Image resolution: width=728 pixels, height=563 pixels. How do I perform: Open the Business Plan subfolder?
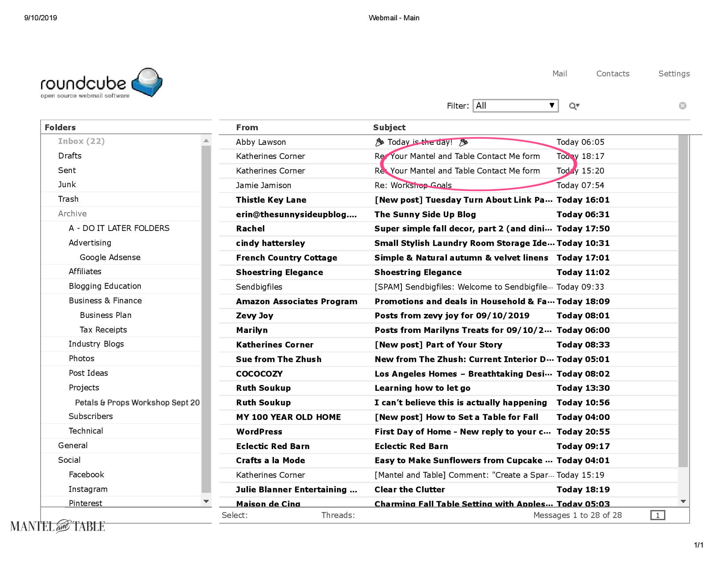click(x=105, y=315)
